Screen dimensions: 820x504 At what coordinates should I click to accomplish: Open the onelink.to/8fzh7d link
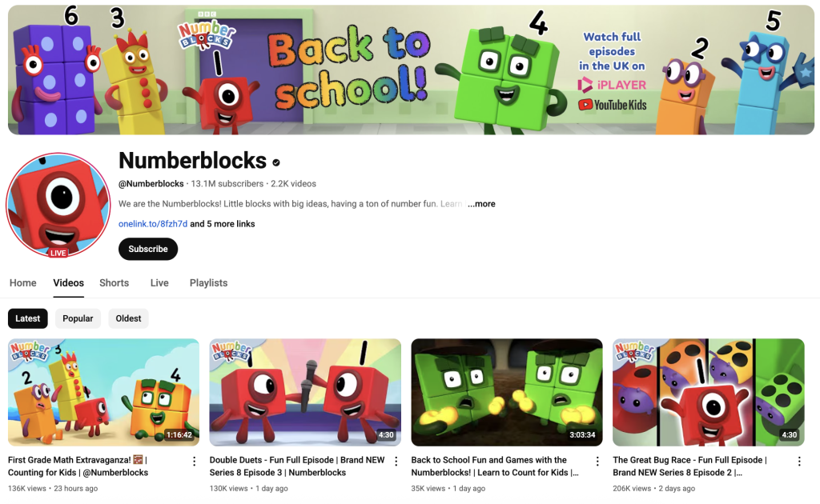point(153,223)
